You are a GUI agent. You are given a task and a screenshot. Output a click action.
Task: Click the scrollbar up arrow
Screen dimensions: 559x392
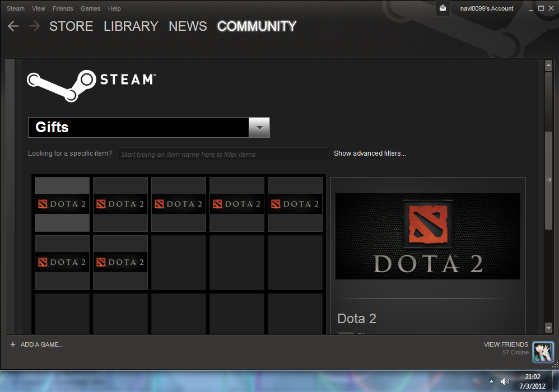click(549, 65)
